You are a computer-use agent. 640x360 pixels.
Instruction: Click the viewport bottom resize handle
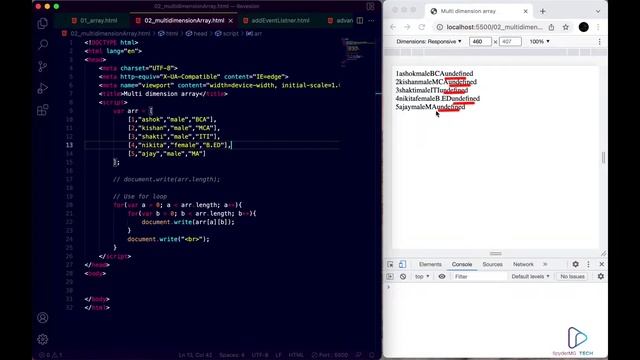[x=496, y=253]
